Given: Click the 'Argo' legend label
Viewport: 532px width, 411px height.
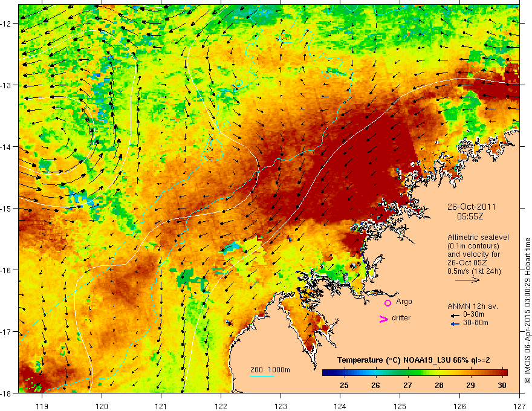Looking at the screenshot, I should (x=404, y=302).
